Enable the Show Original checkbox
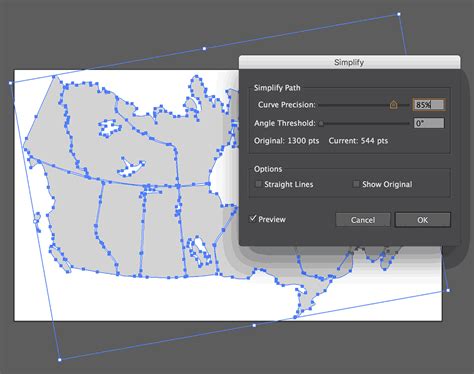This screenshot has height=374, width=474. (356, 184)
